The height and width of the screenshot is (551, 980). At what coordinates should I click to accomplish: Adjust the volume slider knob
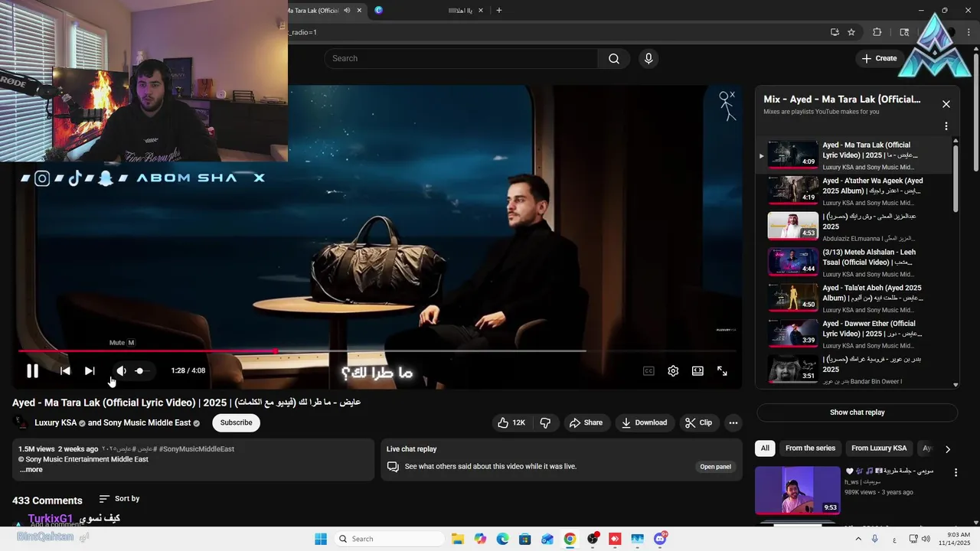click(139, 371)
